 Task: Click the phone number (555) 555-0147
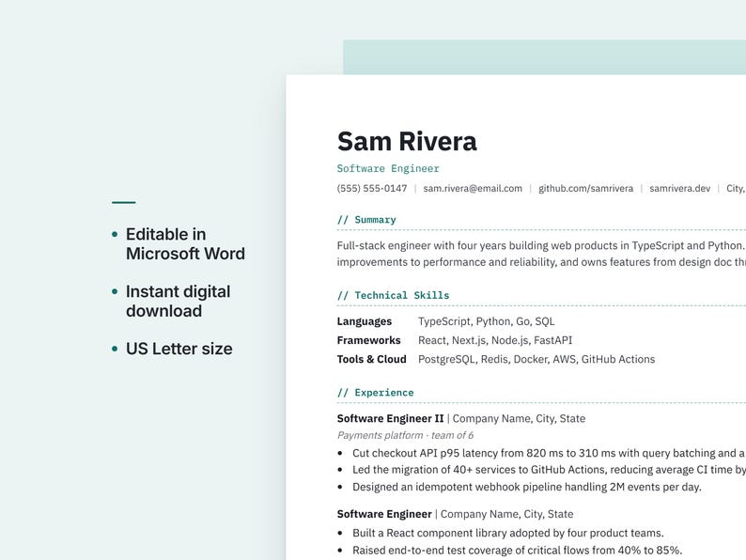pos(372,189)
